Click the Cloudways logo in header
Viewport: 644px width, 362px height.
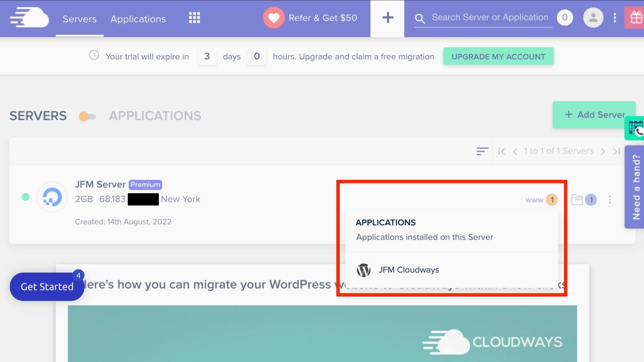coord(29,18)
